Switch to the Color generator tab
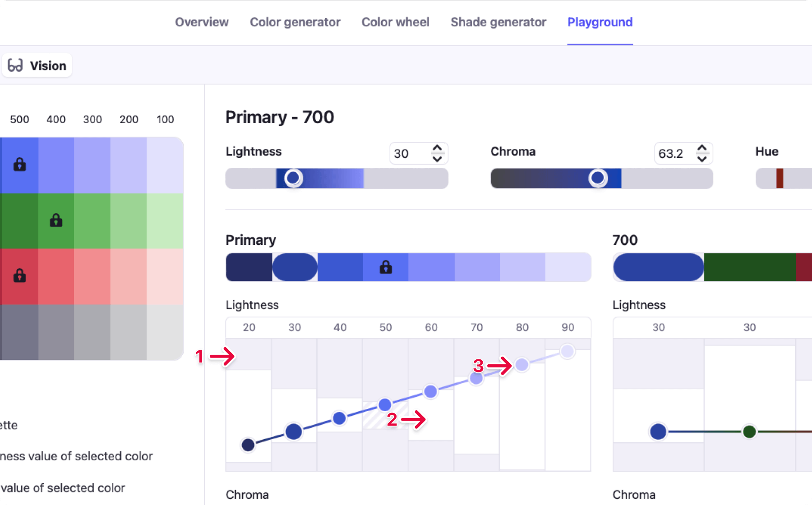 [295, 22]
